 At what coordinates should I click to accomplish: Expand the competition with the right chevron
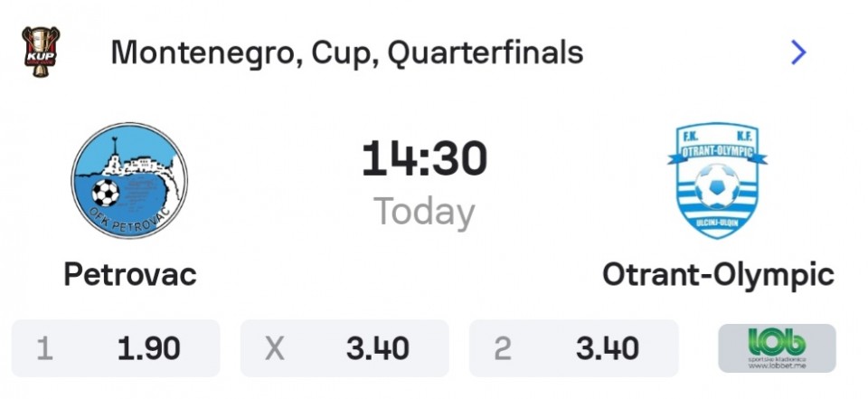[797, 52]
